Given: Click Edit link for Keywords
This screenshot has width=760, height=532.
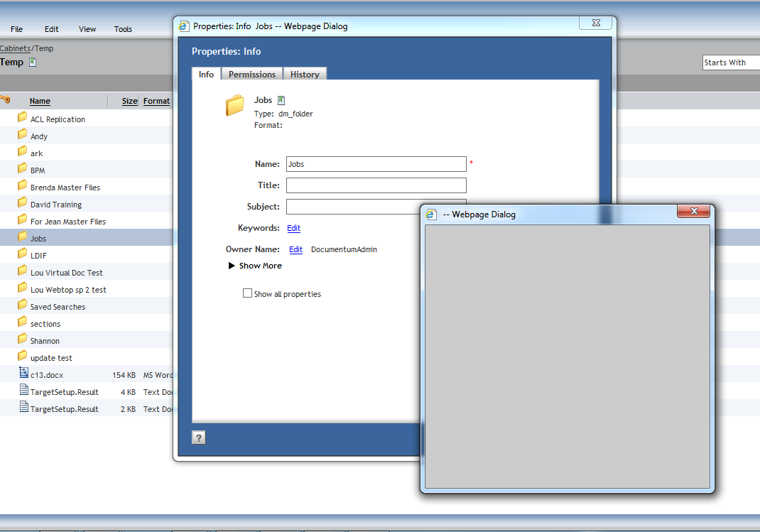Looking at the screenshot, I should [x=294, y=228].
